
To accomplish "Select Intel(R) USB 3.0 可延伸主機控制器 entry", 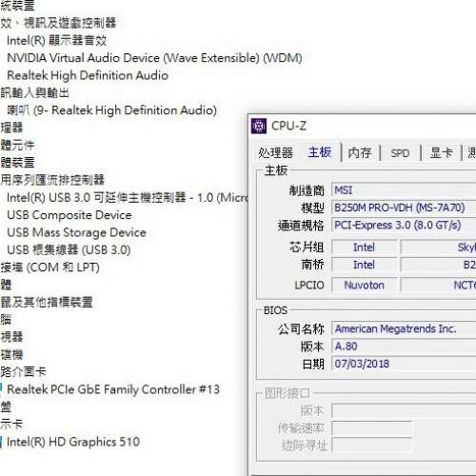I will tap(128, 198).
